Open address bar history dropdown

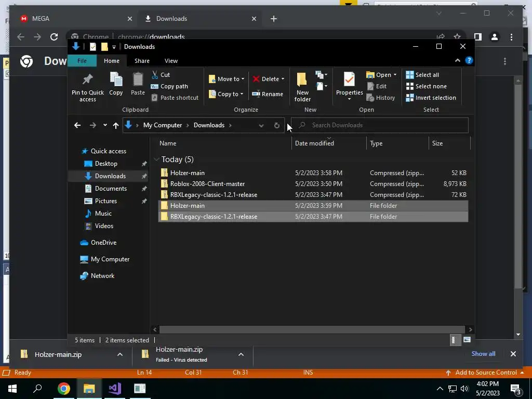tap(261, 125)
